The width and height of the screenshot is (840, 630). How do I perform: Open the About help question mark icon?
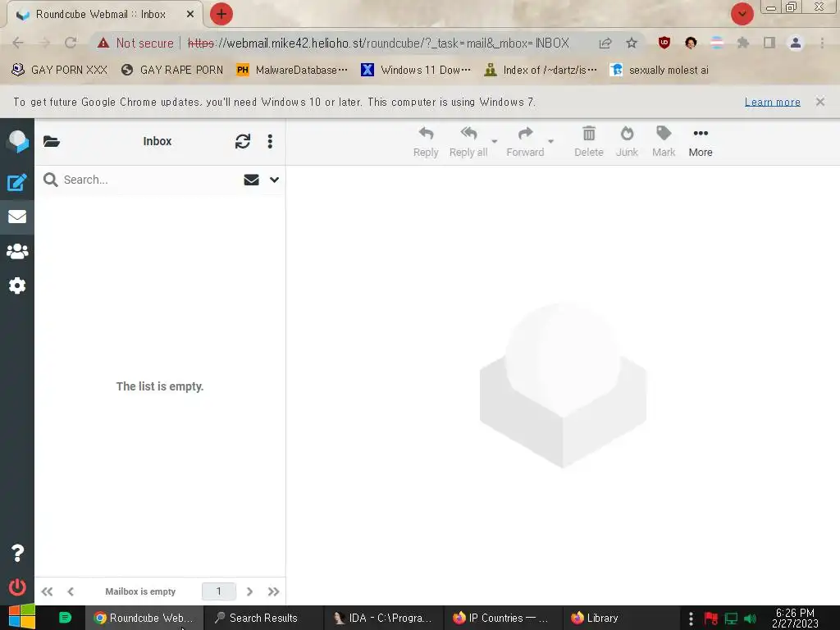click(17, 553)
